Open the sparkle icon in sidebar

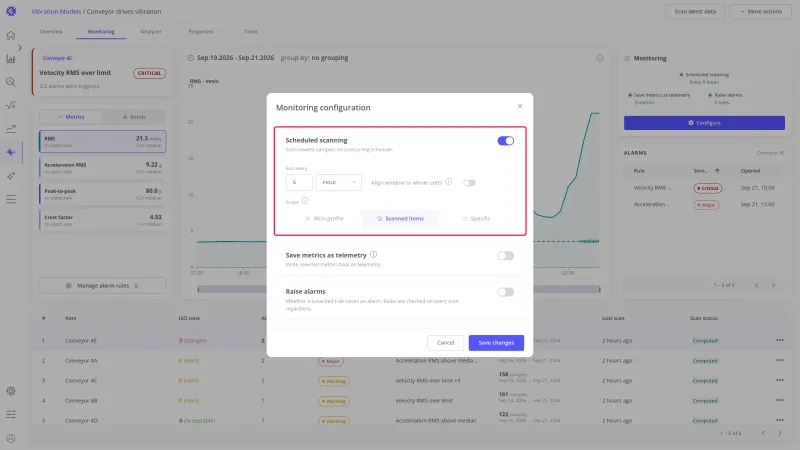click(x=11, y=176)
